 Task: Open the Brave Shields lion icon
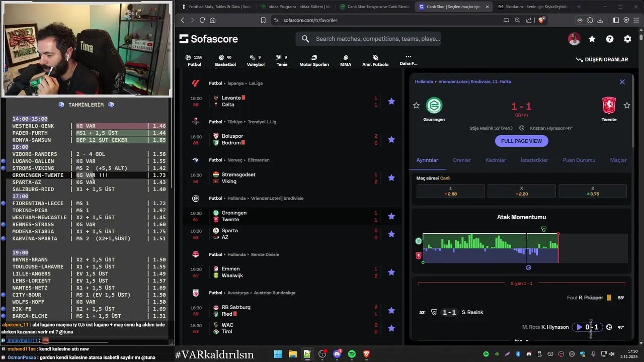(x=541, y=20)
